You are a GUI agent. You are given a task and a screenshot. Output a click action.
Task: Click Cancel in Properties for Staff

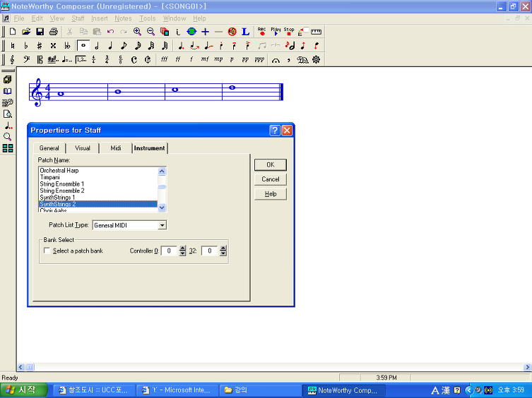pyautogui.click(x=271, y=179)
